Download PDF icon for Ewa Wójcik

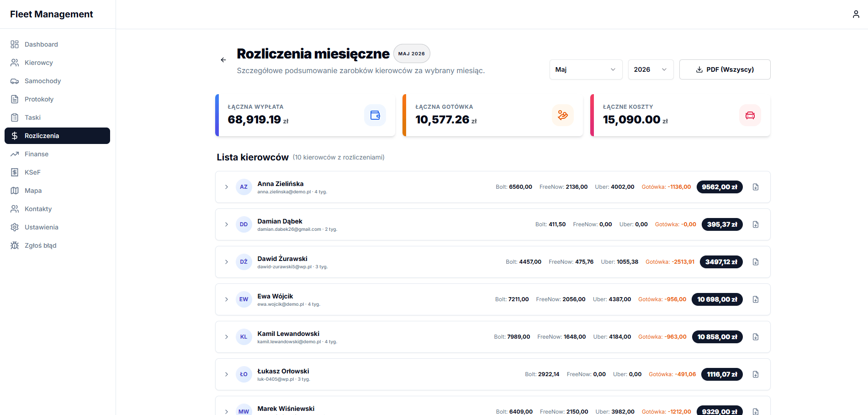tap(756, 299)
